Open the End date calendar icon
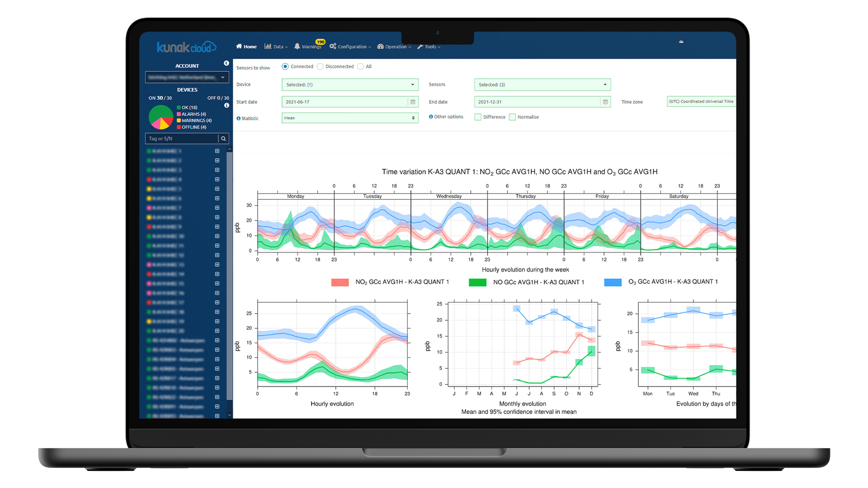Viewport: 868px width, 488px height. (x=605, y=102)
